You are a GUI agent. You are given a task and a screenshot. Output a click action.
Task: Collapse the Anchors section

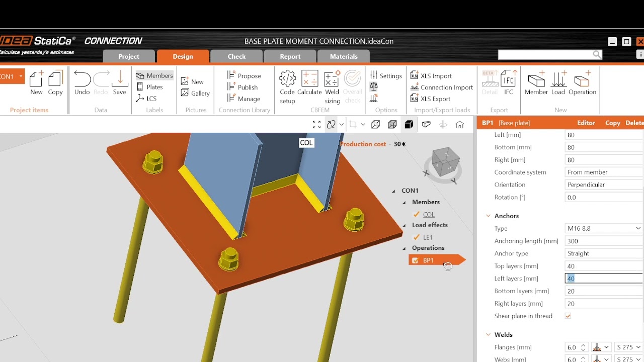point(488,216)
